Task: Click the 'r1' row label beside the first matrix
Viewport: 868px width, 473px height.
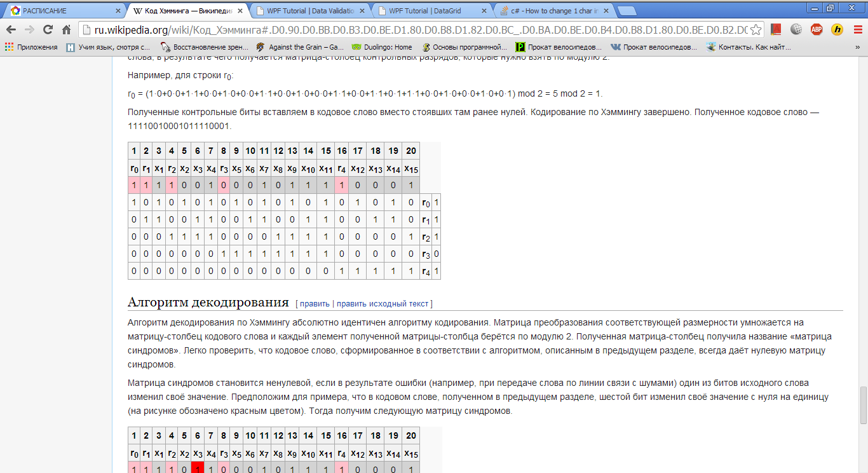Action: pos(426,220)
